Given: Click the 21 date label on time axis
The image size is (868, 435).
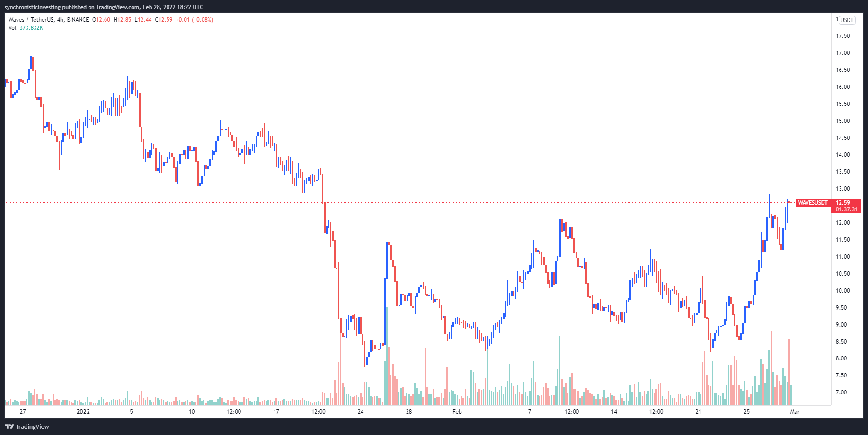Looking at the screenshot, I should pyautogui.click(x=698, y=412).
